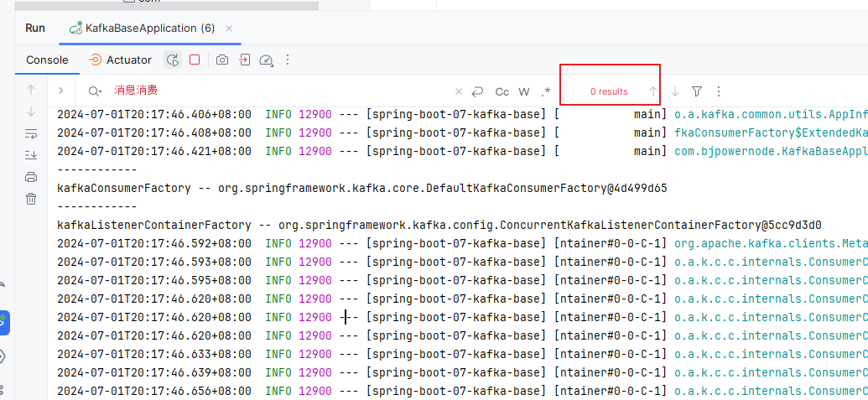Image resolution: width=868 pixels, height=400 pixels.
Task: Click timestamp 2024-07-01T20:17:46.408+08:00
Action: click(154, 132)
